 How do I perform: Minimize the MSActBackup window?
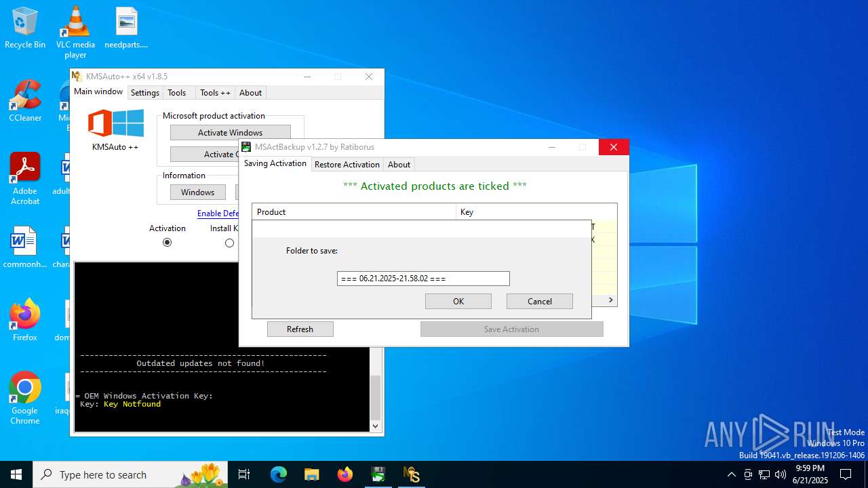click(552, 147)
